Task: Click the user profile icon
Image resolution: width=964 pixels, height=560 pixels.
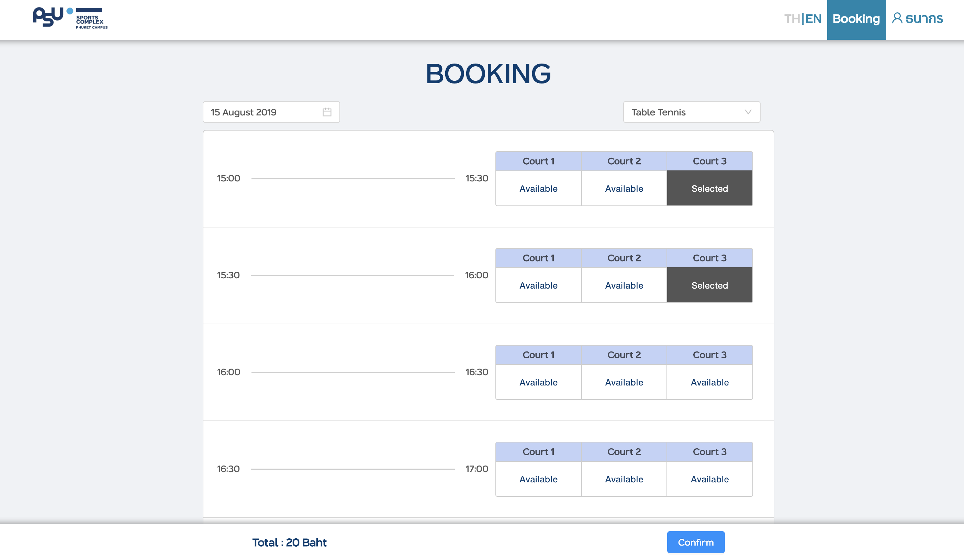Action: click(x=897, y=18)
